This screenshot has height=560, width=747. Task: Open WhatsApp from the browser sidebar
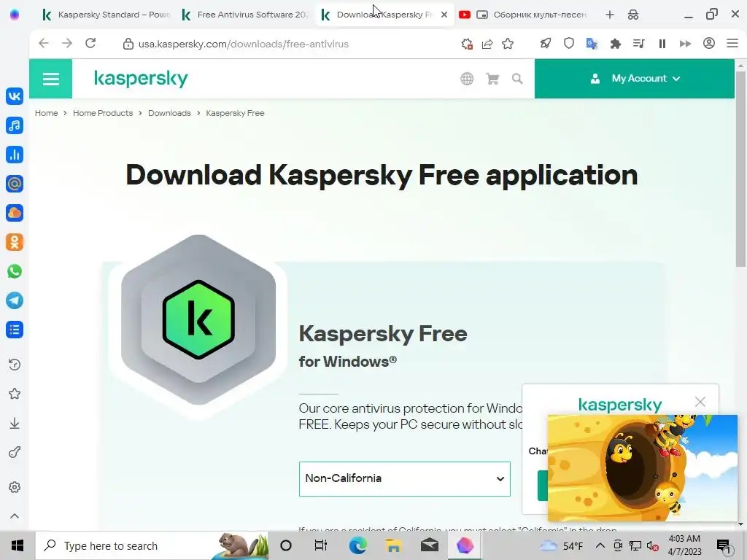(x=15, y=271)
